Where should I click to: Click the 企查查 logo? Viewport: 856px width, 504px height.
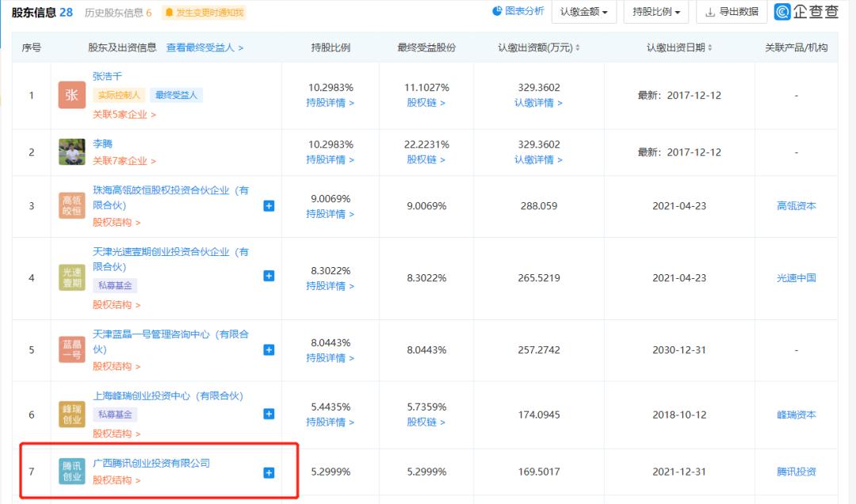802,11
